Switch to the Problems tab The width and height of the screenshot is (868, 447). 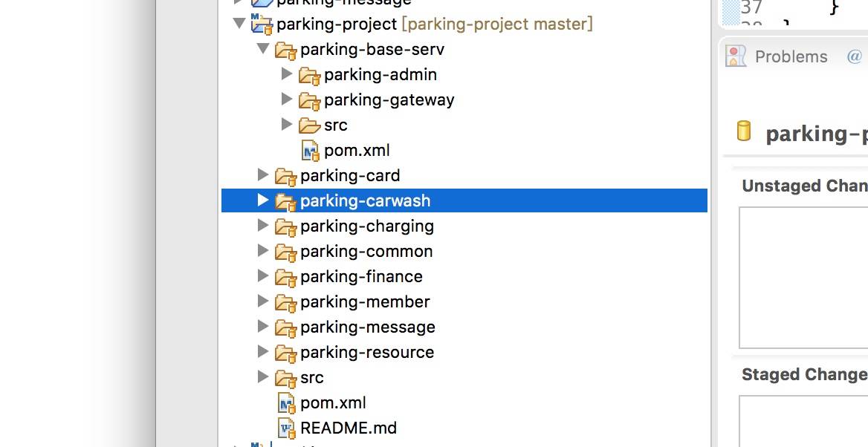(791, 57)
